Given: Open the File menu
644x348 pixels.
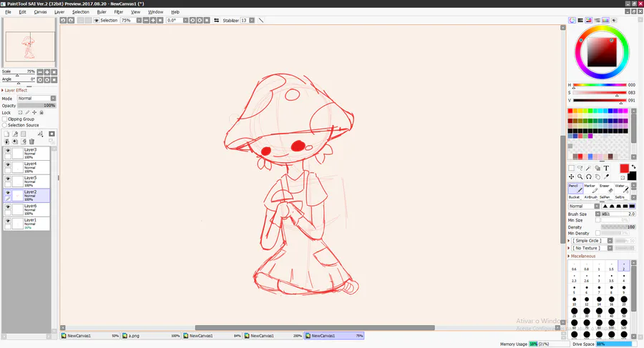Looking at the screenshot, I should (8, 12).
